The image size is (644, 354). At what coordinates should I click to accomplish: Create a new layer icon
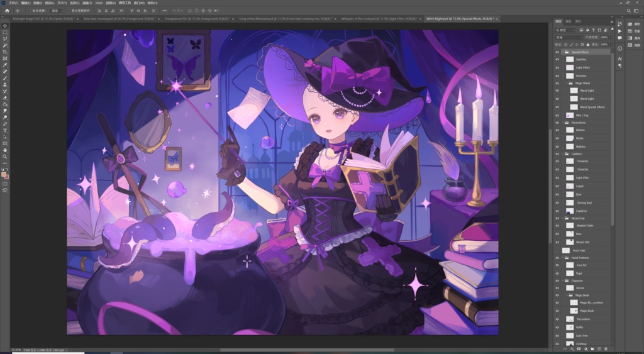point(599,349)
